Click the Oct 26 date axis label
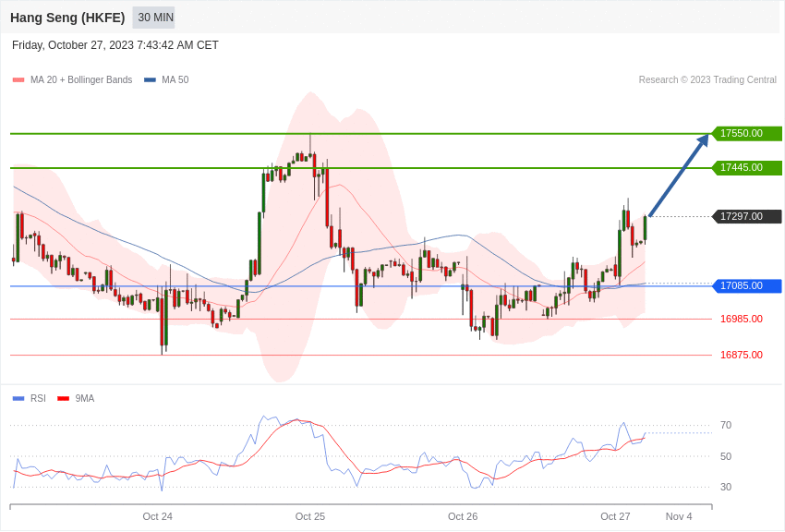This screenshot has height=532, width=785. click(x=463, y=516)
